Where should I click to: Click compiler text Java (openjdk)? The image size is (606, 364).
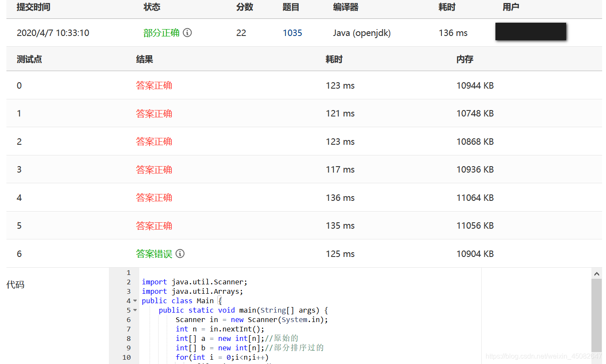[362, 33]
